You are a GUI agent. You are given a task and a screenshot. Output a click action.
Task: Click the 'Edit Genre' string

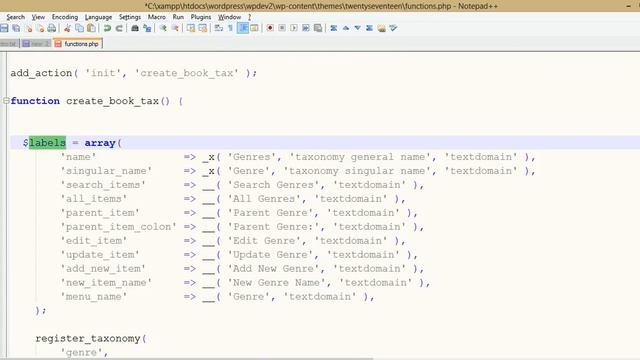(264, 241)
